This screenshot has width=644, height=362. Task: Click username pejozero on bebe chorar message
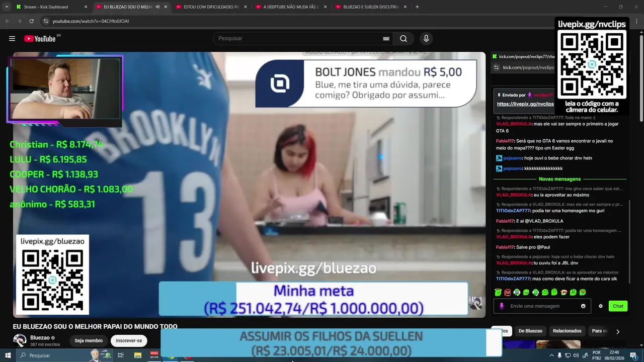(x=513, y=158)
